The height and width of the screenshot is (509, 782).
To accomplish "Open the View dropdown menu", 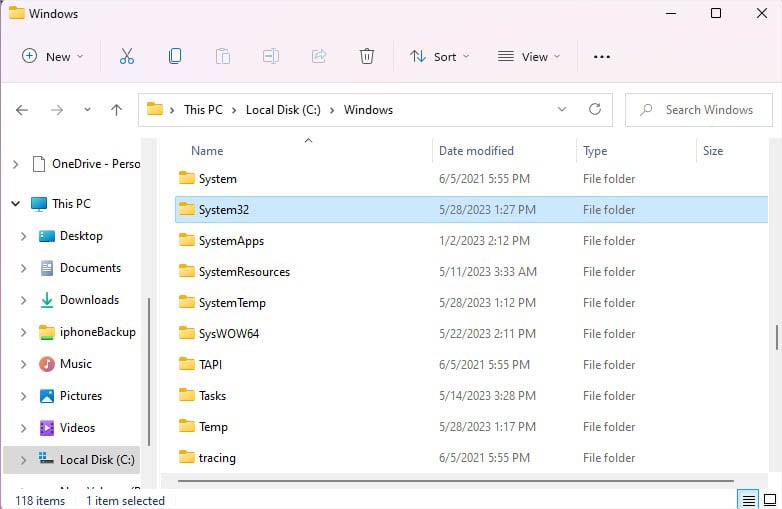I will point(529,56).
